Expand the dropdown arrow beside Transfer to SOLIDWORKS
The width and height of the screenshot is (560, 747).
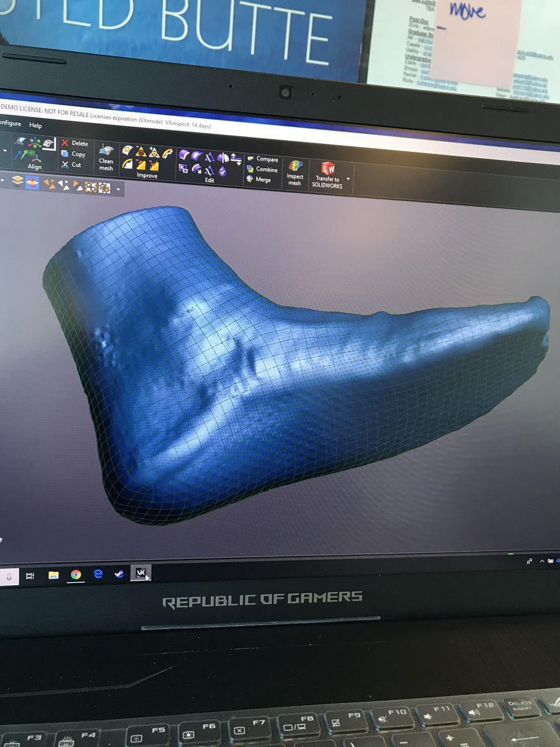348,179
